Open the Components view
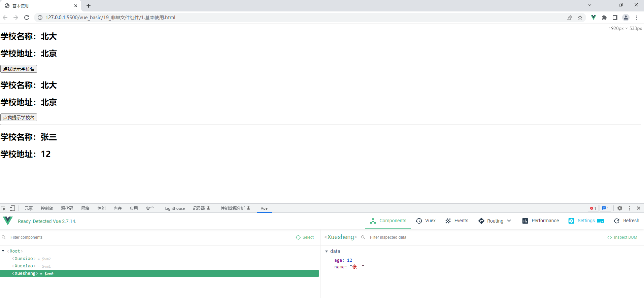Image resolution: width=644 pixels, height=298 pixels. (x=388, y=221)
